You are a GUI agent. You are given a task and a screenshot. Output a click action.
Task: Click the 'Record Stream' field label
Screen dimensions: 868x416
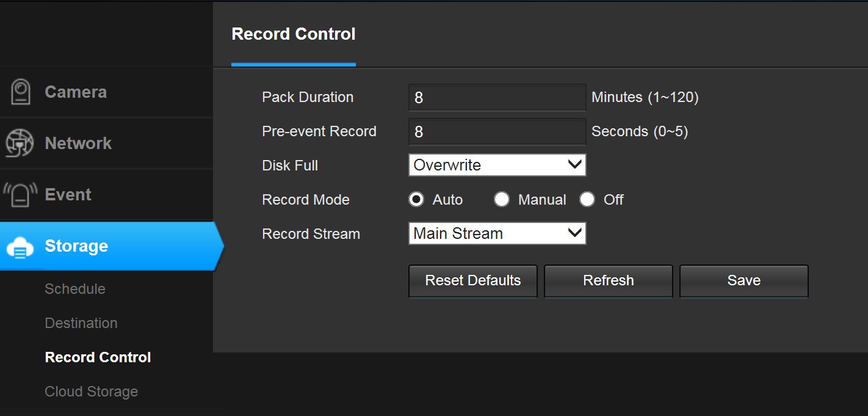click(x=311, y=234)
